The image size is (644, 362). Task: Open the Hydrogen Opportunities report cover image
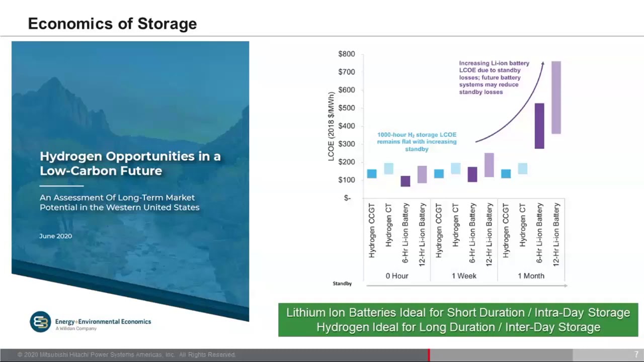coord(130,181)
